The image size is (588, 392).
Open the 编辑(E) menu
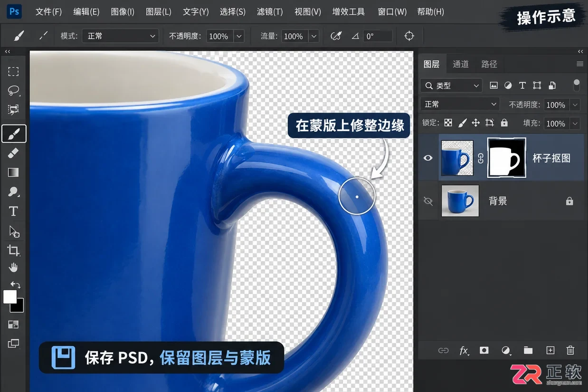click(x=86, y=11)
